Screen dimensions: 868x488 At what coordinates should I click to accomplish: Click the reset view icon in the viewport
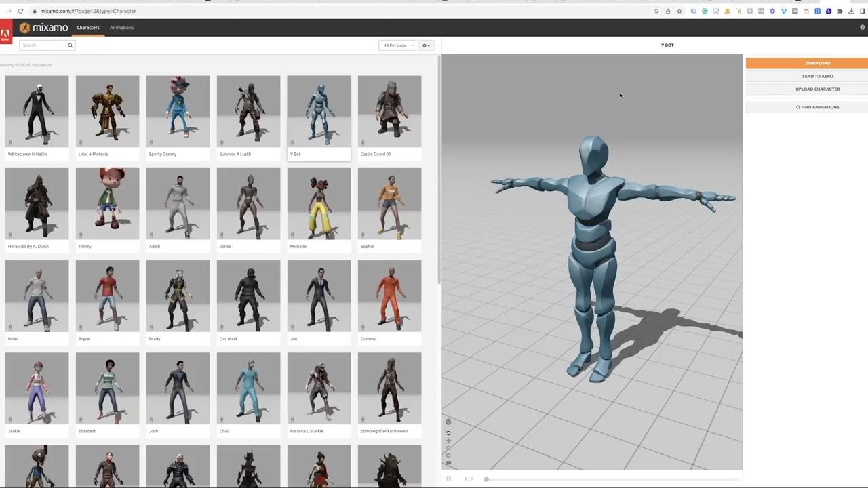point(448,455)
